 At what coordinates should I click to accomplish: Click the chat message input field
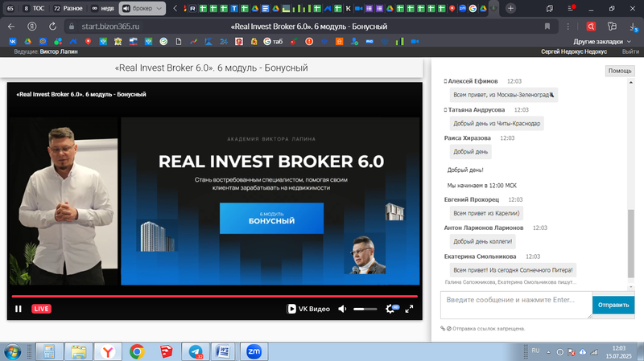(x=515, y=301)
